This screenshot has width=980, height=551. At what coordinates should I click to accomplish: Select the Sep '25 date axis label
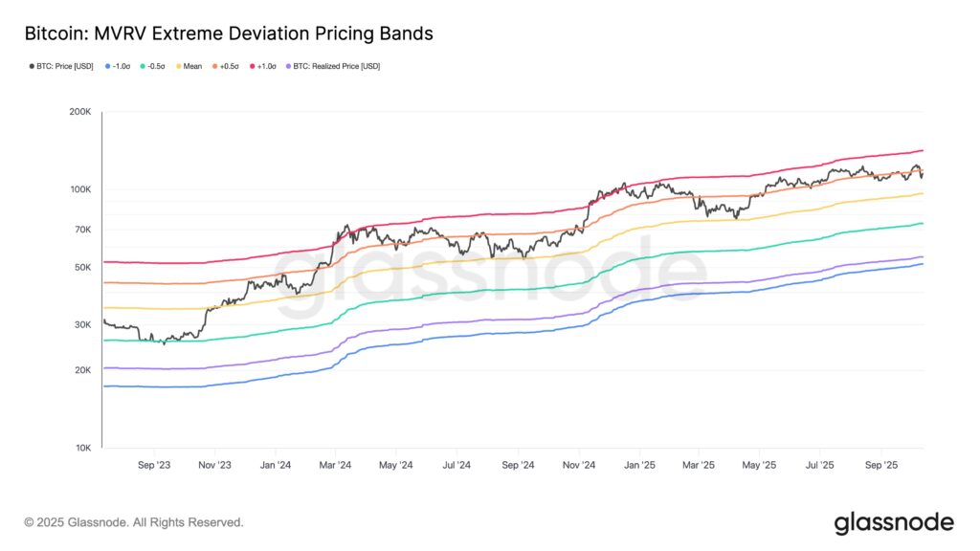pos(880,465)
